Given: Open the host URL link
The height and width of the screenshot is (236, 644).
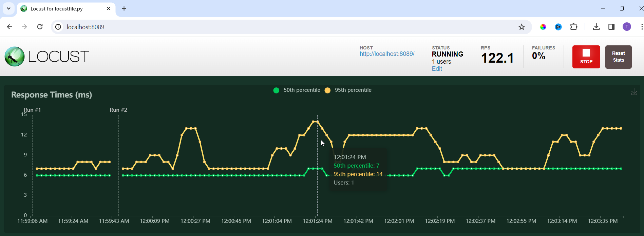Looking at the screenshot, I should coord(387,54).
